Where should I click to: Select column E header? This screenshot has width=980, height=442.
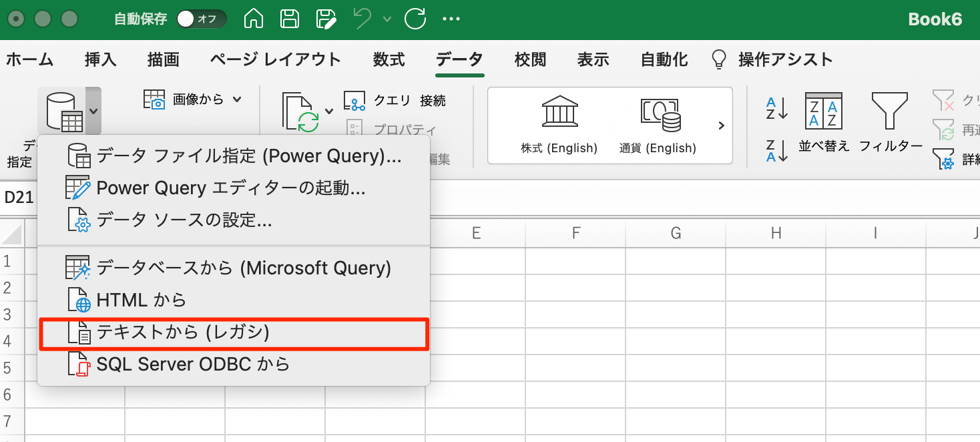pyautogui.click(x=475, y=233)
